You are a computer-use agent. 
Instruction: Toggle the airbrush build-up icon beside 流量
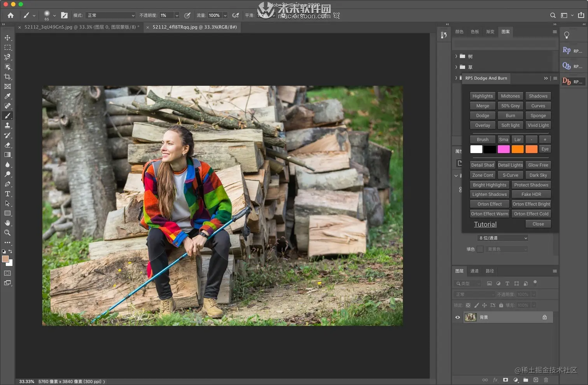click(235, 16)
